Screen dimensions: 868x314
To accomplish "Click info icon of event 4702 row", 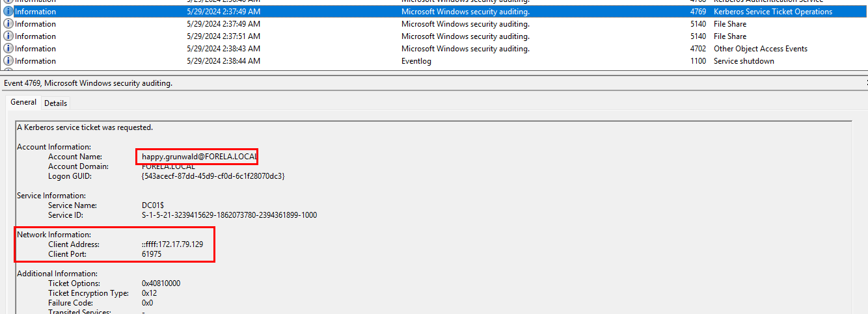I will click(8, 49).
